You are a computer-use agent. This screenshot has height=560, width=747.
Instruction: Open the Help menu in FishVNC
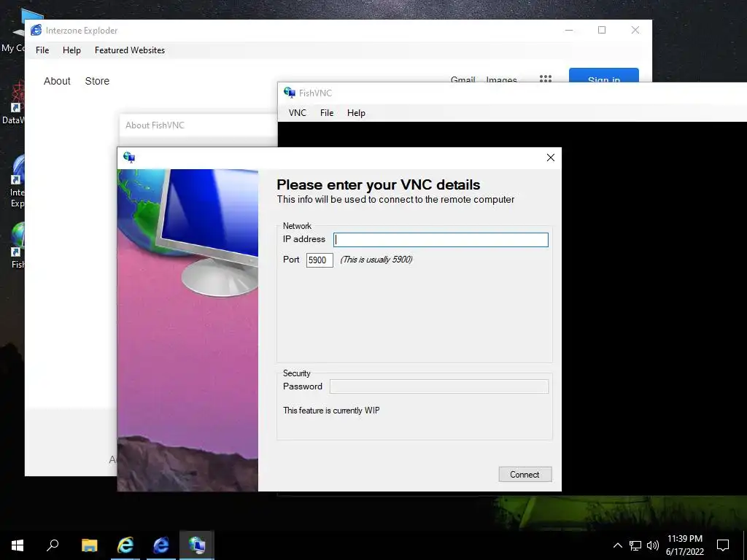[x=356, y=113]
